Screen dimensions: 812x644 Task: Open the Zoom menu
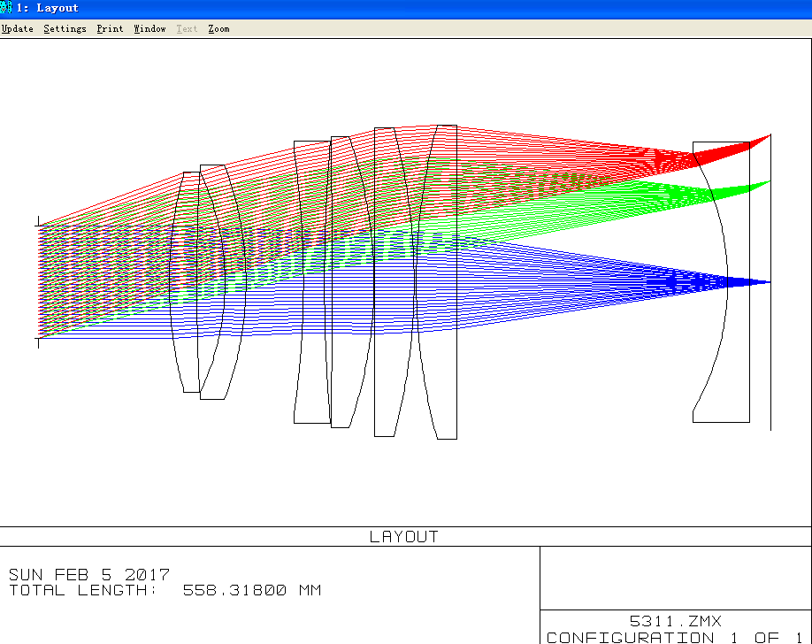point(219,29)
